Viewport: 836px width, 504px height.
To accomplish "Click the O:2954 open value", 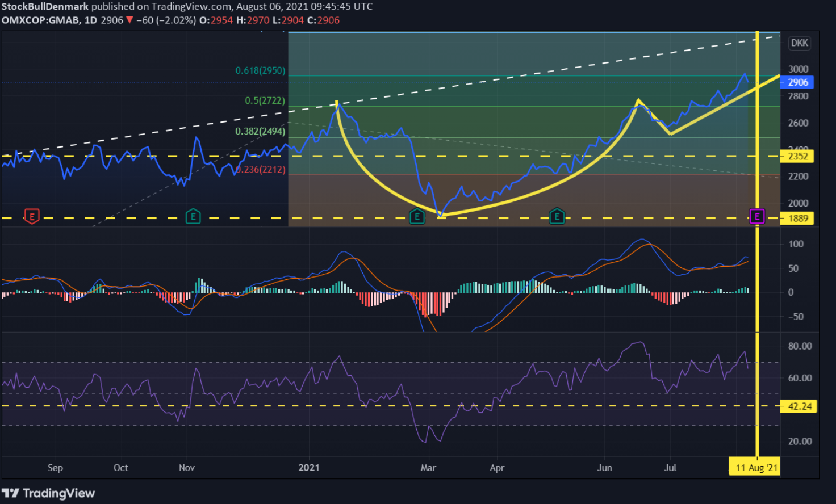I will pyautogui.click(x=216, y=20).
